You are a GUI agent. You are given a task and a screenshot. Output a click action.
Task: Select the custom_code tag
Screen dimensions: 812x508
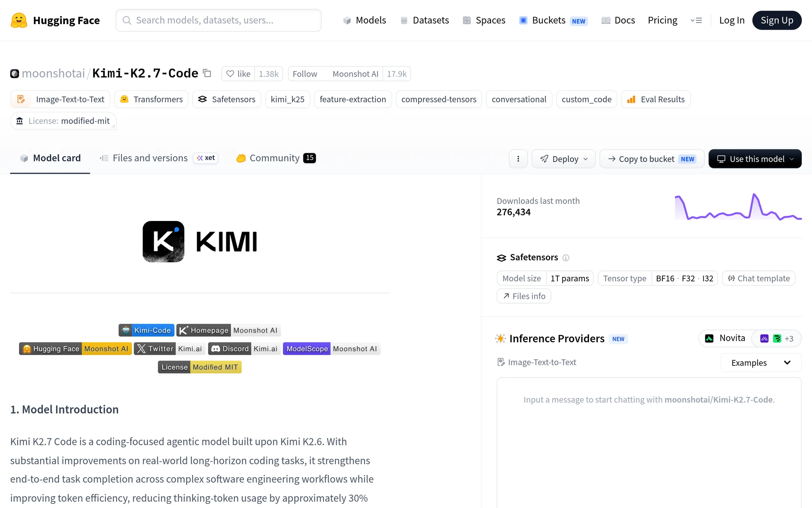tap(587, 99)
